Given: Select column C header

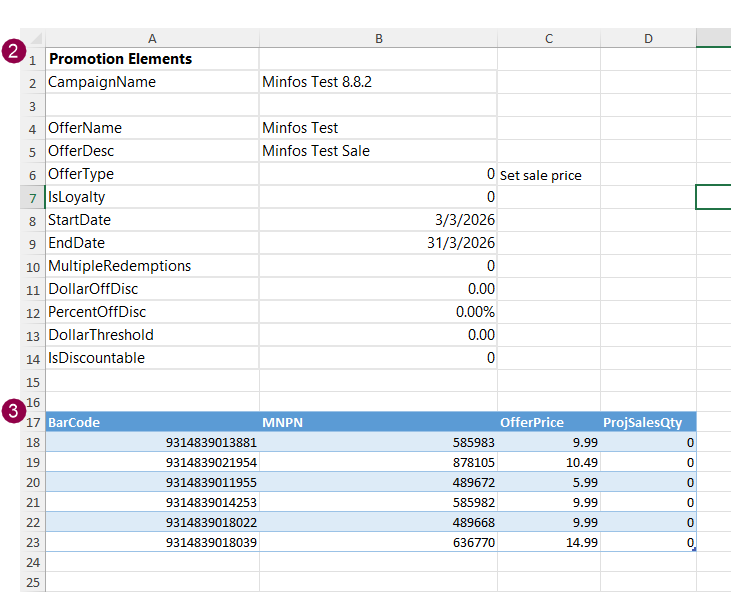Looking at the screenshot, I should (548, 38).
